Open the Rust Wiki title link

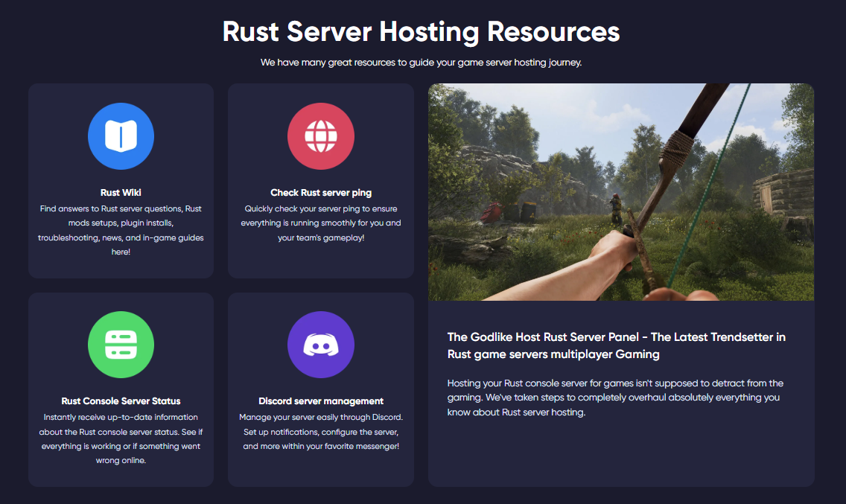[121, 193]
